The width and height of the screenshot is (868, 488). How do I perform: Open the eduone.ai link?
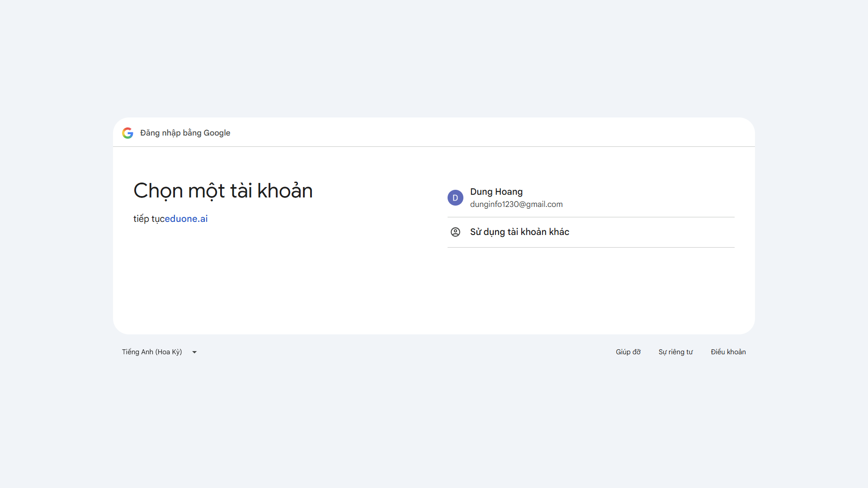point(186,219)
